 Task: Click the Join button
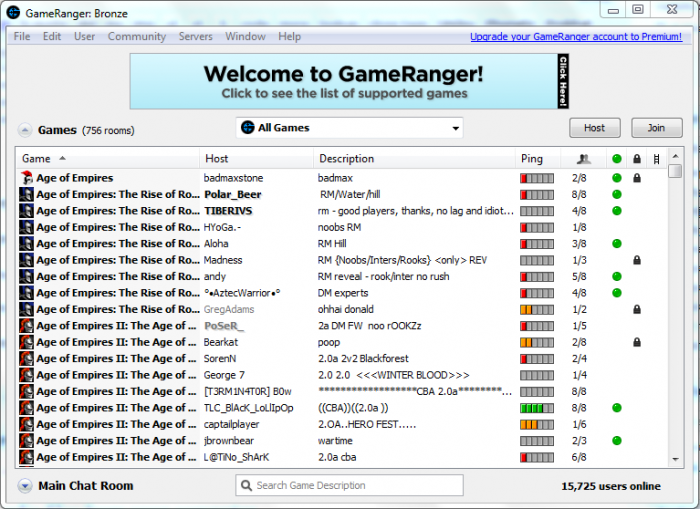[657, 128]
